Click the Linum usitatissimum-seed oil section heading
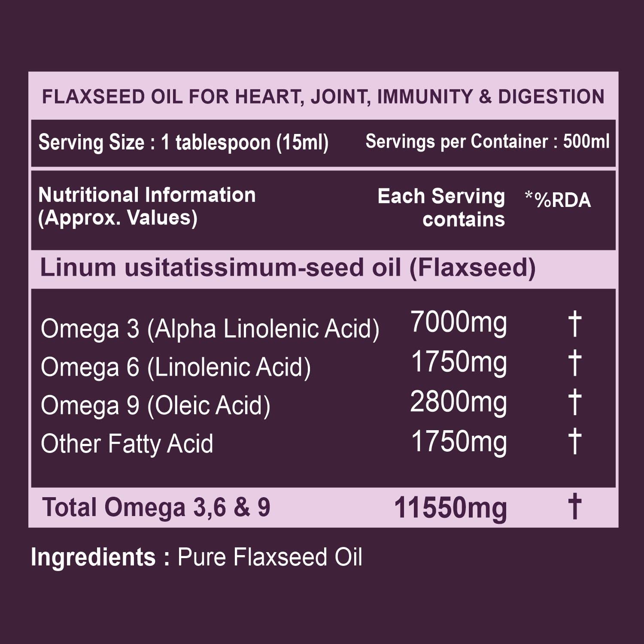Image resolution: width=644 pixels, height=644 pixels. 288,268
